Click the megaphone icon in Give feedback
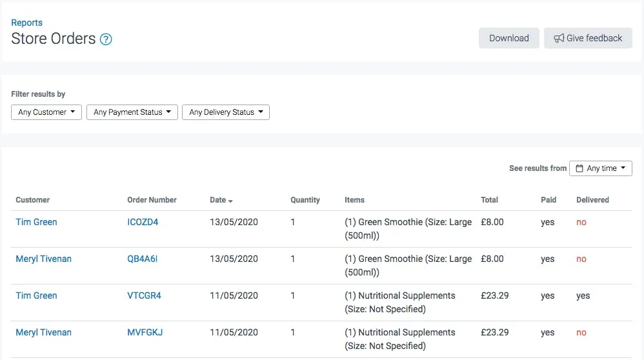 (559, 38)
